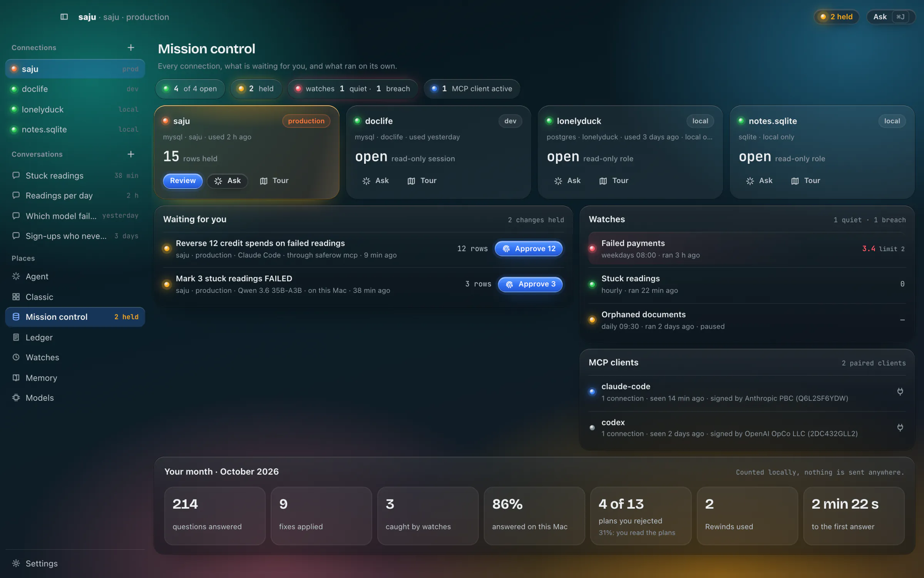Image resolution: width=924 pixels, height=578 pixels.
Task: Click the Approve 3 button
Action: [530, 284]
